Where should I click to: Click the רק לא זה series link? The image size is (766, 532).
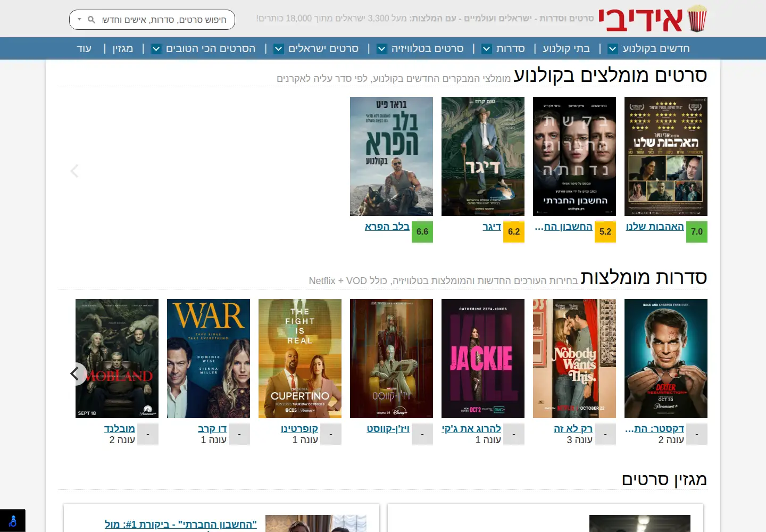[x=573, y=429]
